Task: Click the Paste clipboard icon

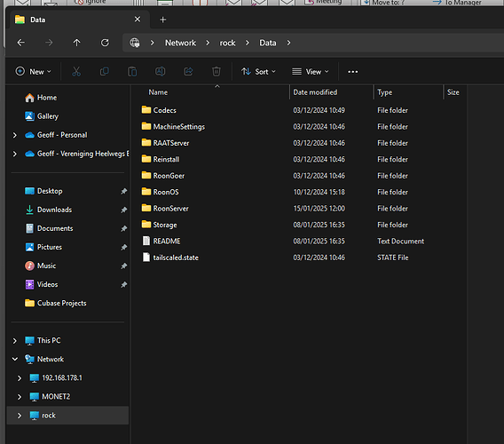Action: 132,71
